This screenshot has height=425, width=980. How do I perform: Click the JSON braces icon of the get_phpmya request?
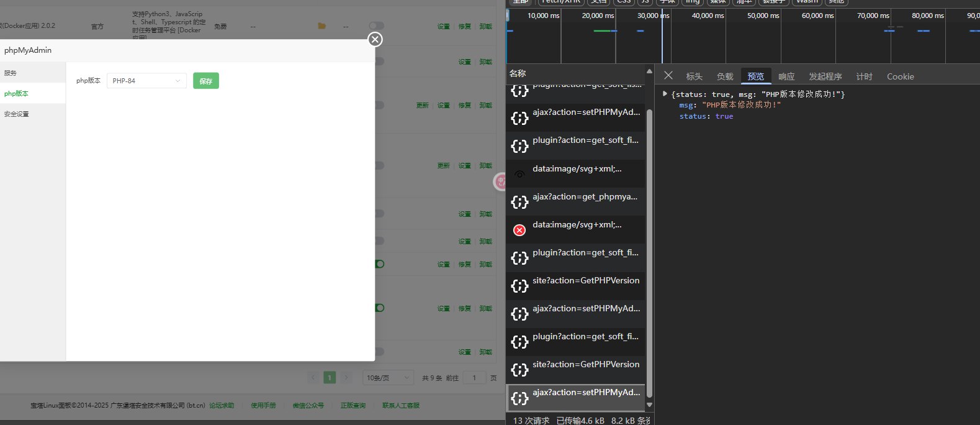point(519,202)
